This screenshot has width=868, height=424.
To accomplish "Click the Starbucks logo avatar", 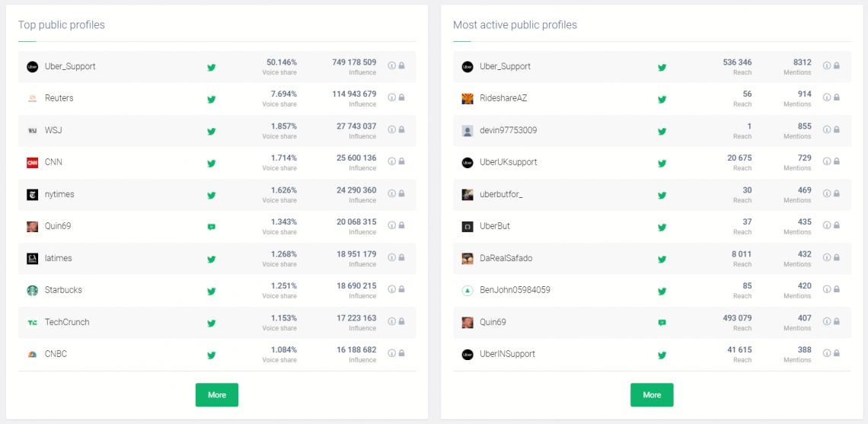I will [32, 291].
